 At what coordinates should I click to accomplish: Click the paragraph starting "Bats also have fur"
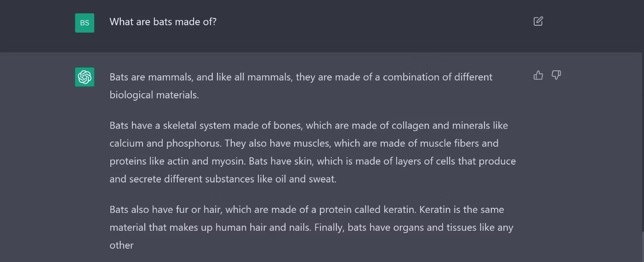point(312,228)
